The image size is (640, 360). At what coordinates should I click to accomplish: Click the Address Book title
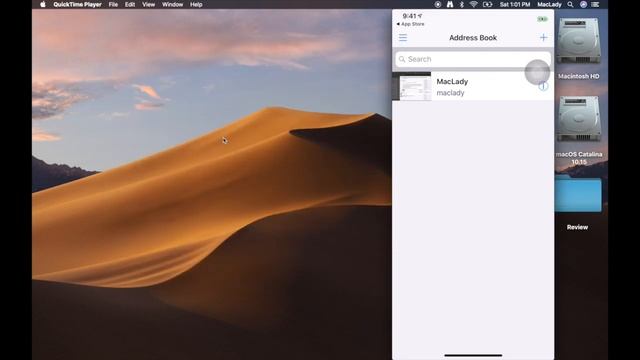(473, 38)
